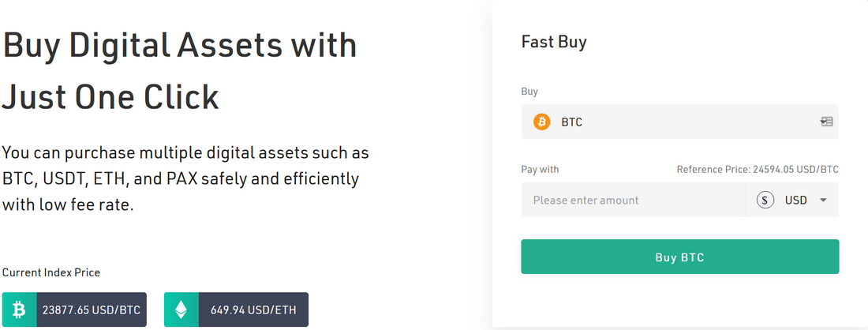Screen dimensions: 868x330
Task: Open the BTC asset selector field
Action: coord(679,122)
